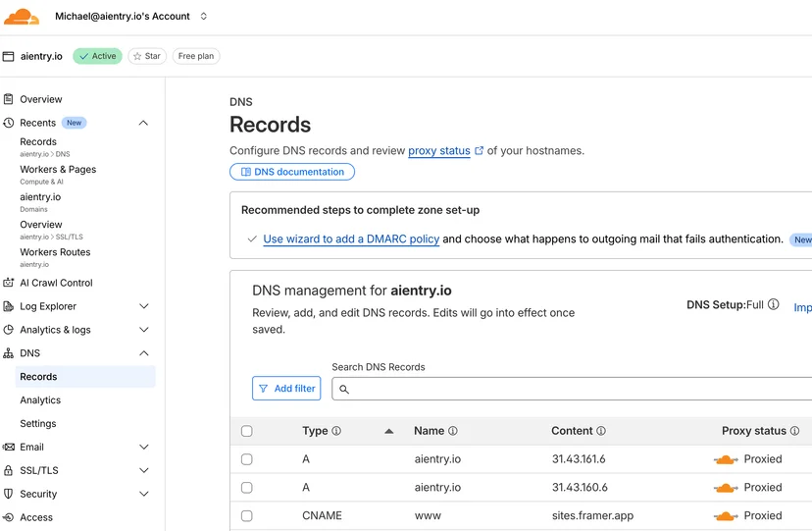This screenshot has width=812, height=531.
Task: Click the Add filter button
Action: (x=286, y=389)
